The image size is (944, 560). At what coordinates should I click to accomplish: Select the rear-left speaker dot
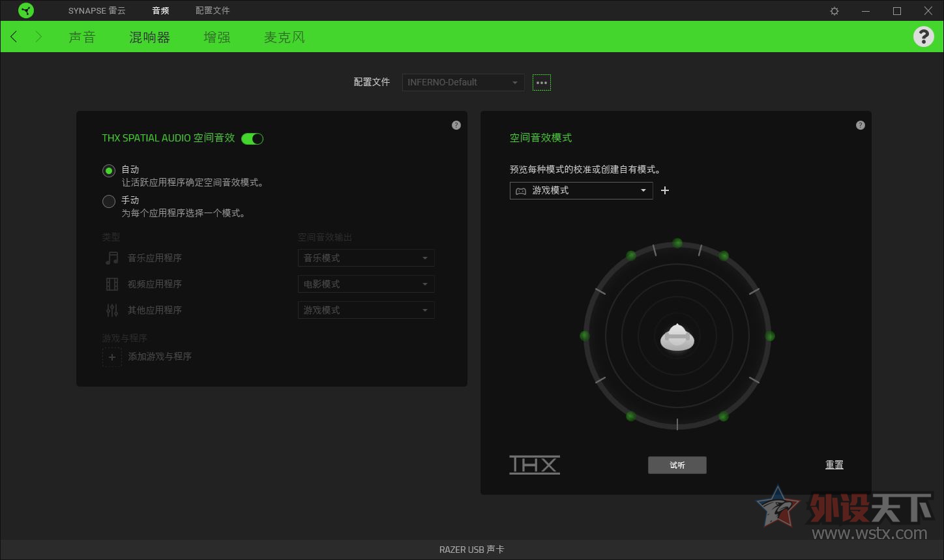[x=631, y=416]
